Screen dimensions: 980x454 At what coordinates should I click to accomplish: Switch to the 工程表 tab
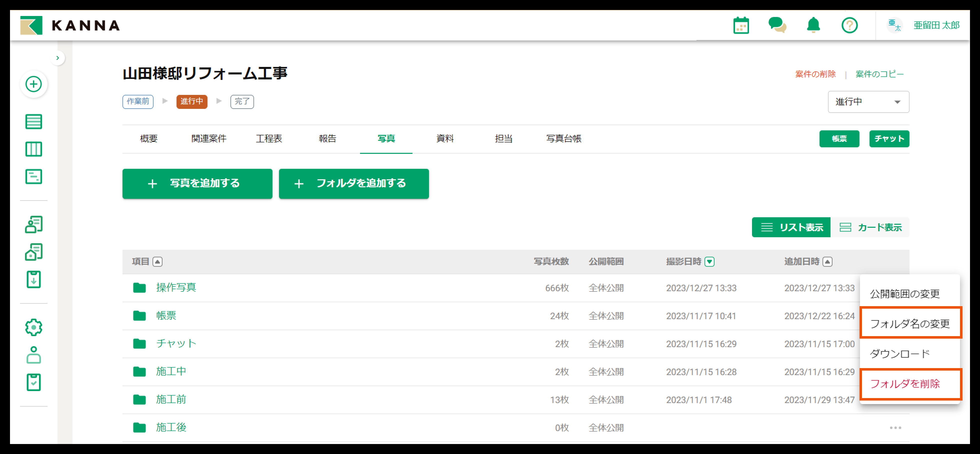269,139
